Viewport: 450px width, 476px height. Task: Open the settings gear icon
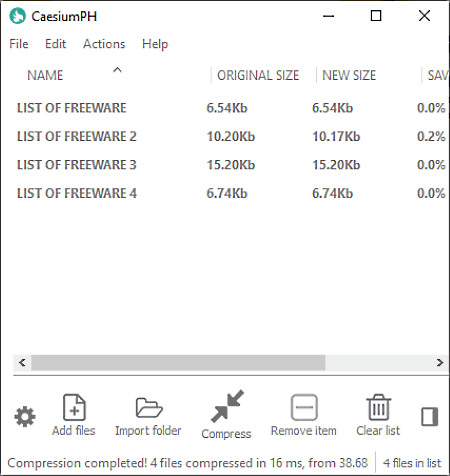click(25, 416)
